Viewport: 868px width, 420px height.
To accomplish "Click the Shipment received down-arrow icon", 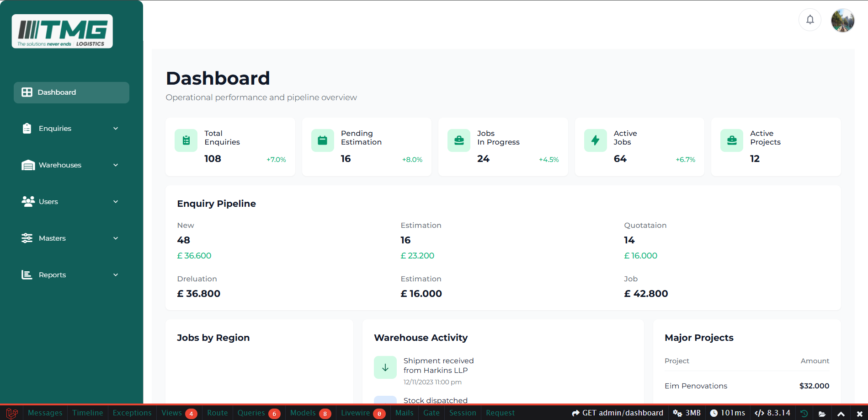I will 385,367.
